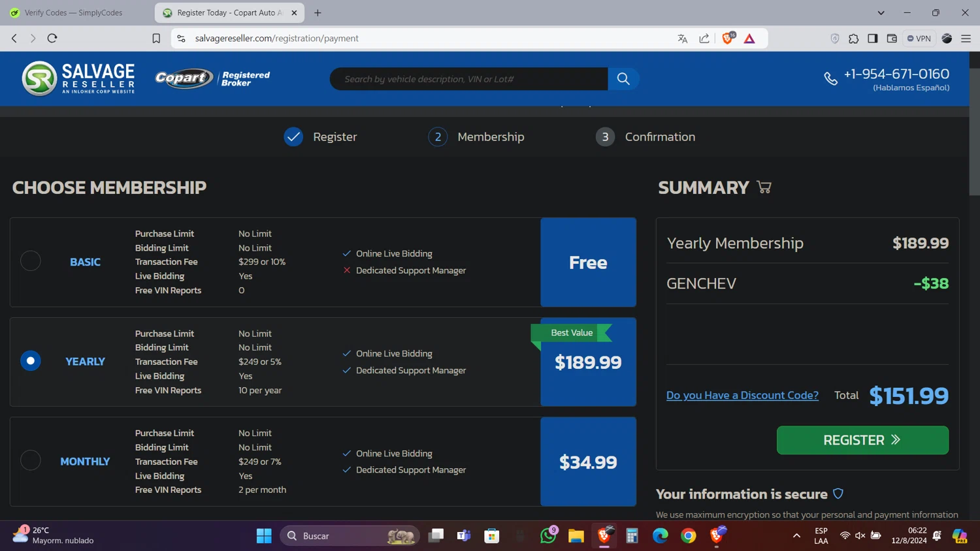Image resolution: width=980 pixels, height=551 pixels.
Task: Click the shopping cart icon by Summary
Action: pos(764,187)
